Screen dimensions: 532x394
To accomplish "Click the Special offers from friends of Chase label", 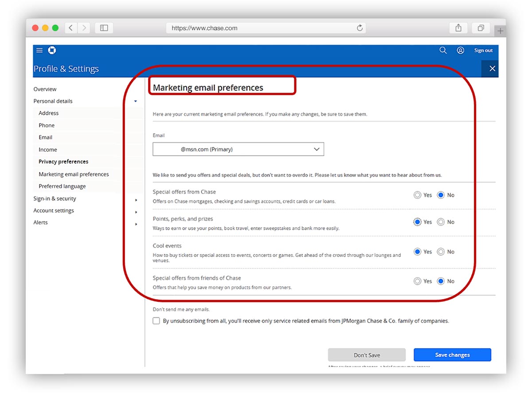I will 197,278.
